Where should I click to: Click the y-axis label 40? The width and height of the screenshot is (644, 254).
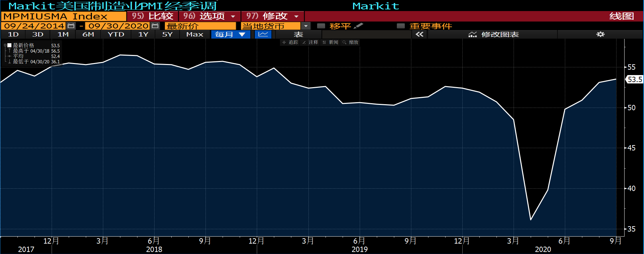click(x=632, y=188)
